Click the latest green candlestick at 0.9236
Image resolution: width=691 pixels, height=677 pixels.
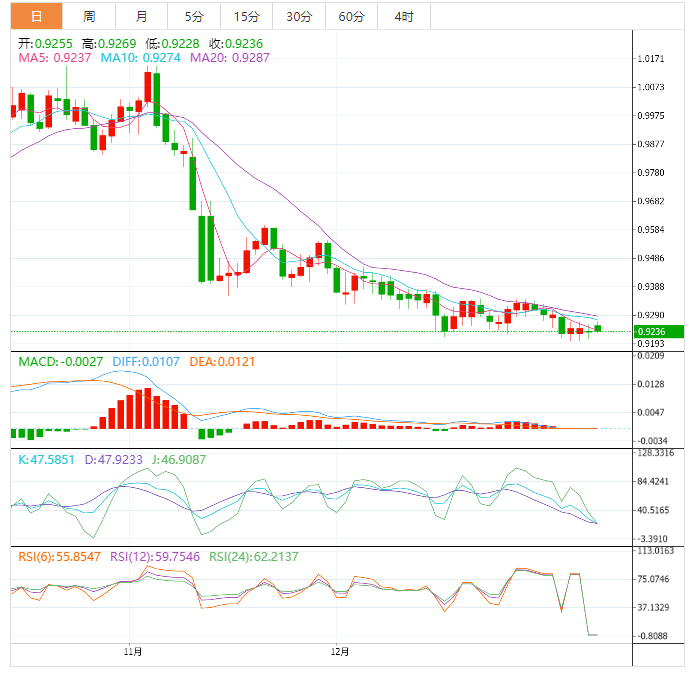point(598,328)
